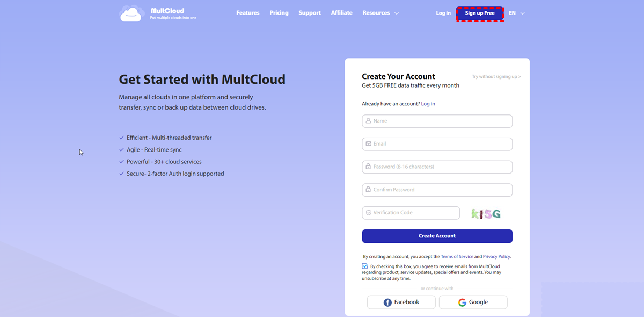Click Log in beside Already have an account
644x317 pixels.
(x=428, y=104)
